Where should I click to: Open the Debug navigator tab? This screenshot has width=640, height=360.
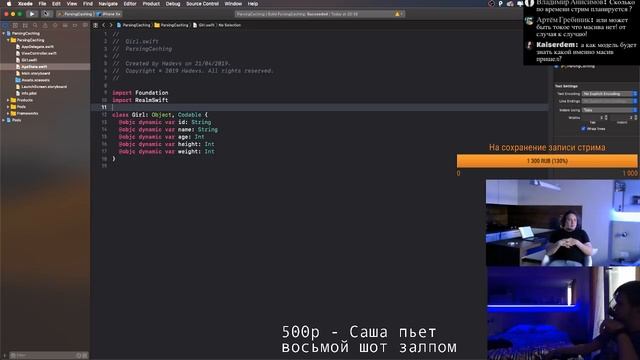[x=65, y=25]
